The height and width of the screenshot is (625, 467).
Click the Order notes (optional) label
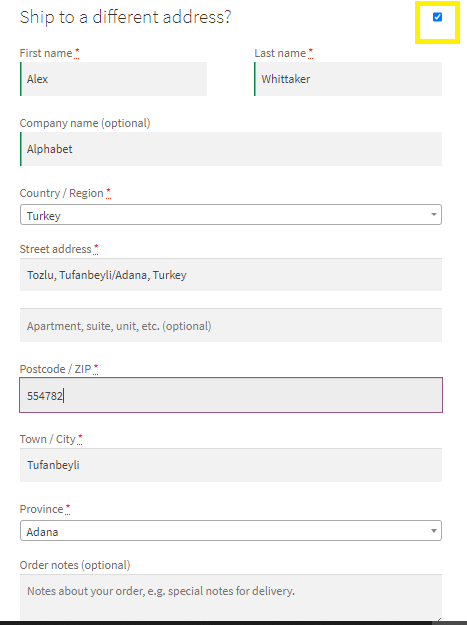pyautogui.click(x=75, y=565)
